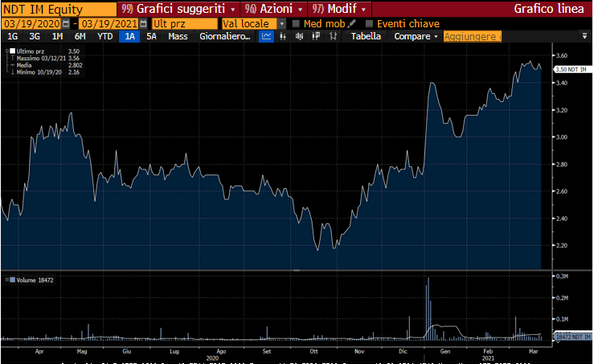Open the Ult prz dropdown arrow
Viewport: 594px width, 364px height.
pos(214,23)
